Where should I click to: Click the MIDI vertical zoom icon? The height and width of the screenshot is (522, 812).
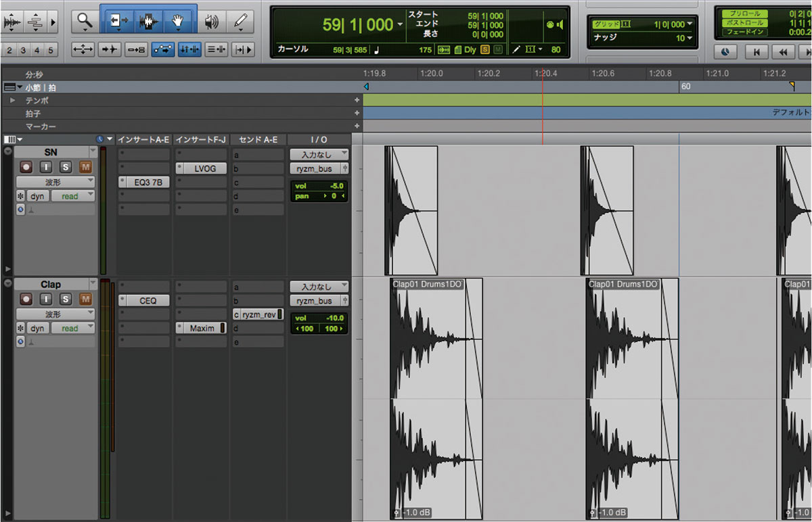coord(37,22)
